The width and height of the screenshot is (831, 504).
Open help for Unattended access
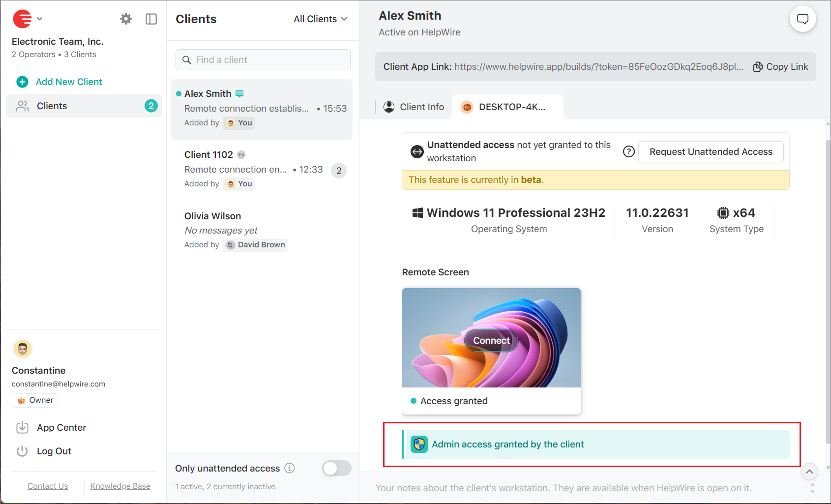tap(629, 151)
